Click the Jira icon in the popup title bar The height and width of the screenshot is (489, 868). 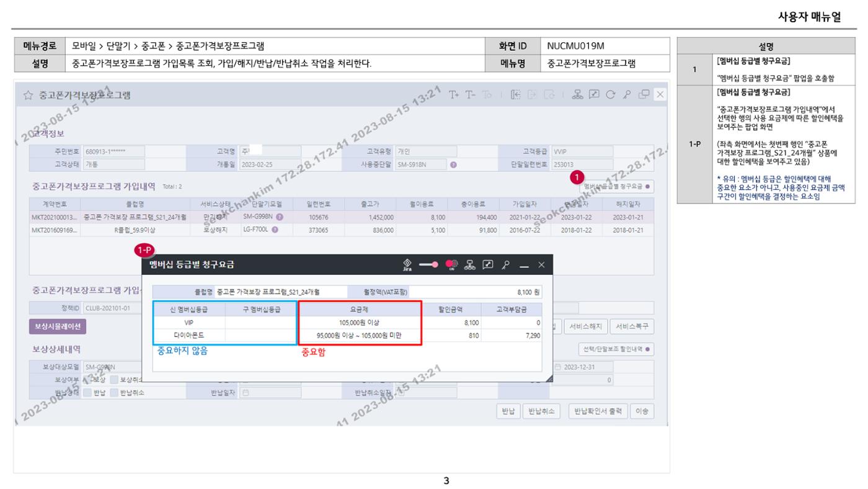click(407, 265)
